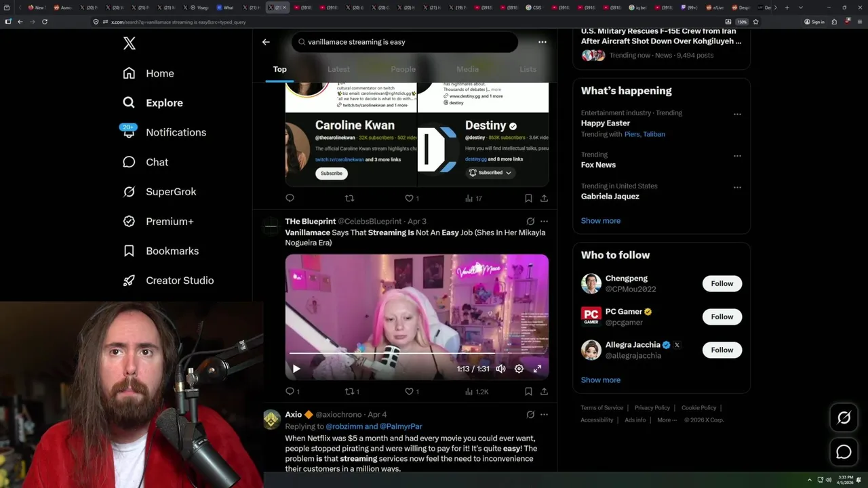
Task: Click Sign in in browser toolbar
Action: tap(814, 22)
